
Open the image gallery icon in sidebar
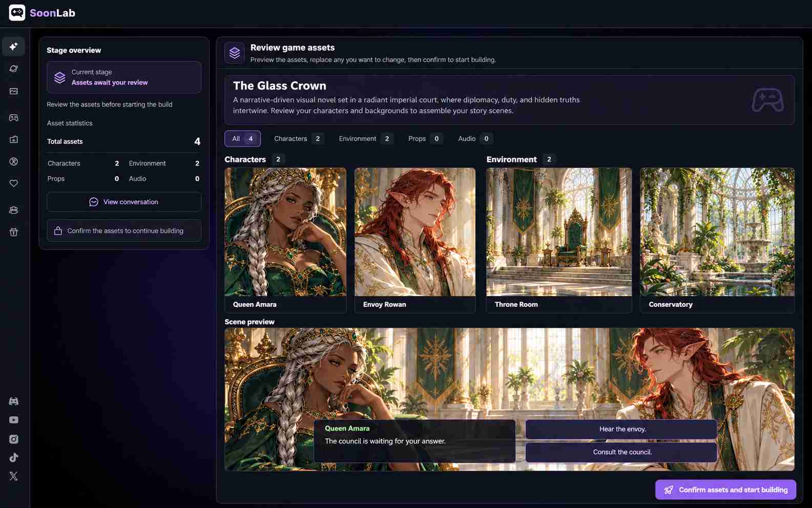[x=14, y=91]
